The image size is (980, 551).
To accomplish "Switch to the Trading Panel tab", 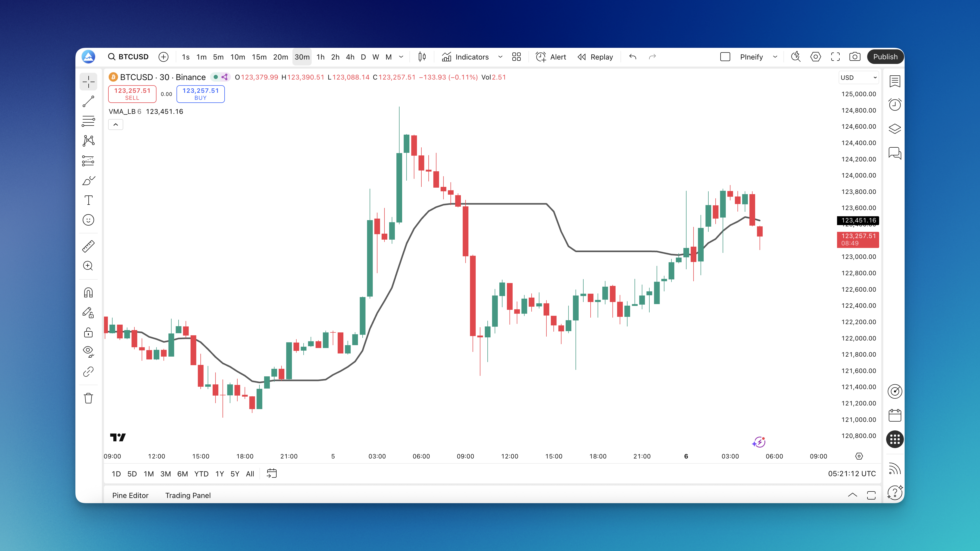I will (188, 495).
